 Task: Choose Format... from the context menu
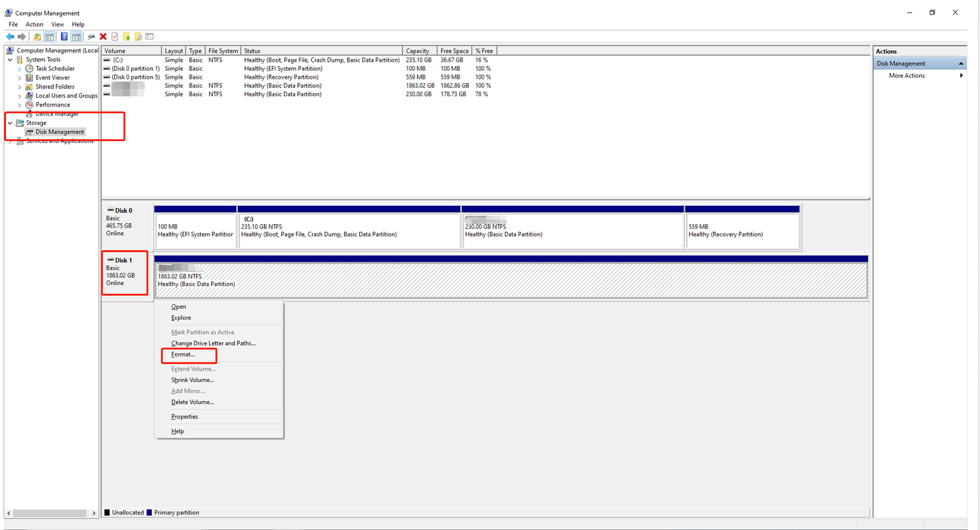183,354
